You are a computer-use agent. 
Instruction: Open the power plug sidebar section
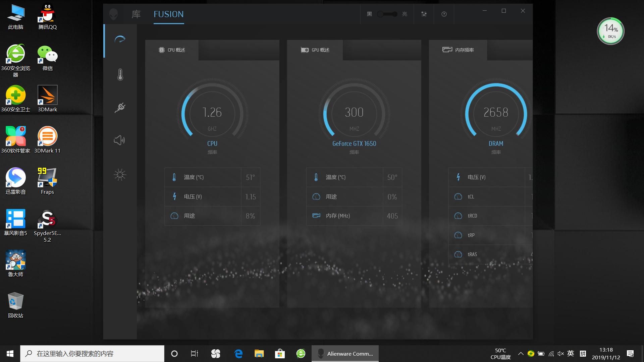[120, 108]
